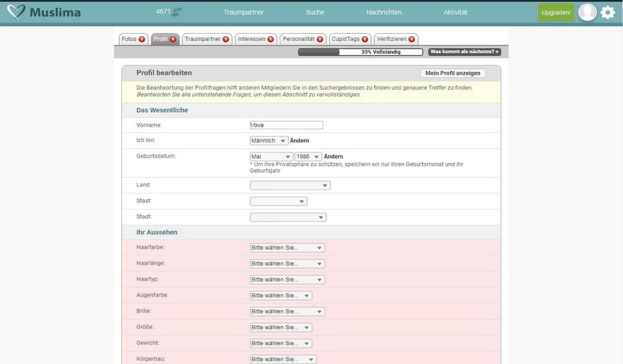Click the red alert badge on Verifizieren tab

coord(411,39)
